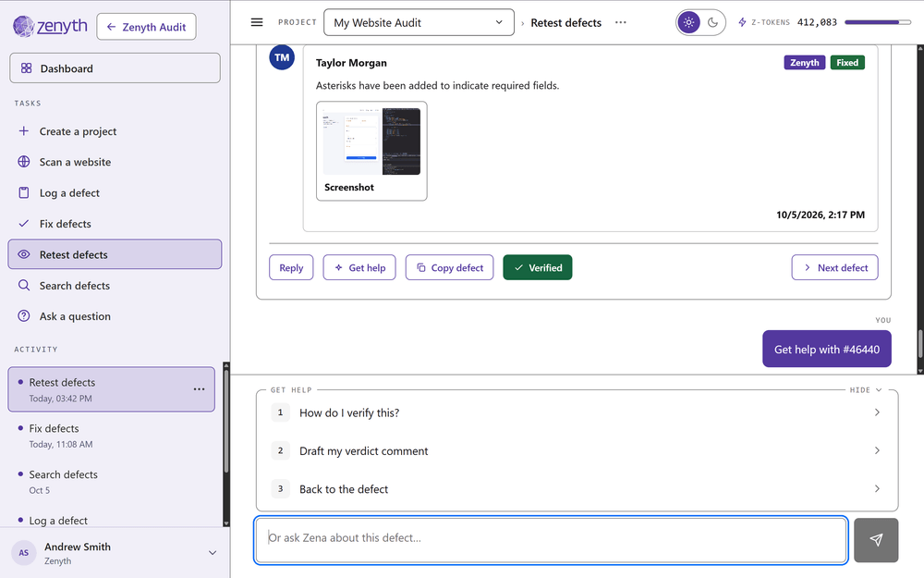924x578 pixels.
Task: Click the timestamp 10/5/2026, 2:17 PM
Action: pos(821,215)
